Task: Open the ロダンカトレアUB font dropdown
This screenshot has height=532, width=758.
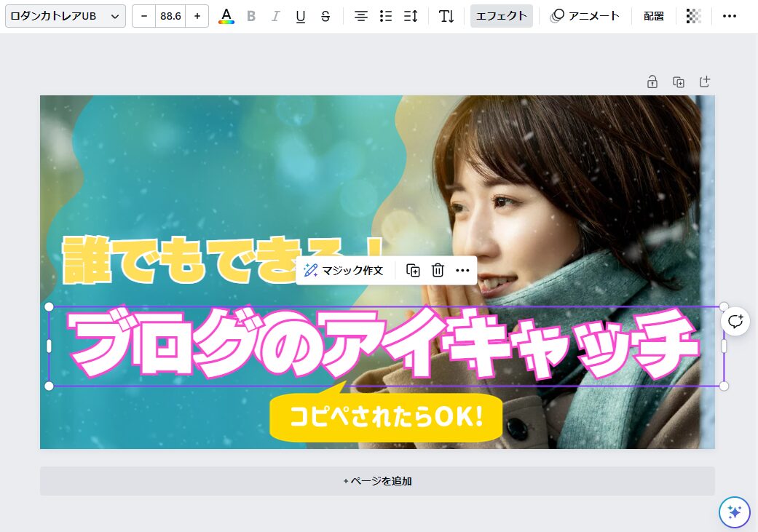Action: tap(66, 16)
